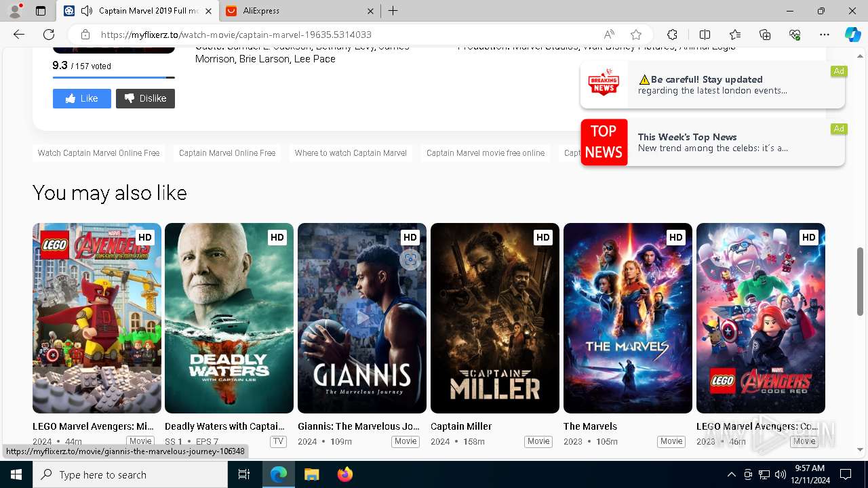Open 'The Marvels' title link
This screenshot has width=868, height=488.
pos(590,426)
